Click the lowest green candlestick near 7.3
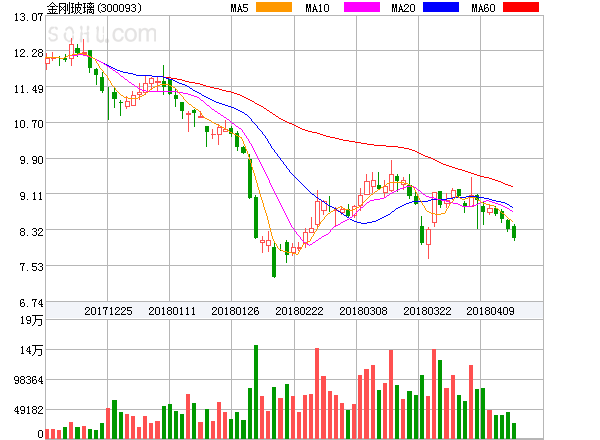Viewport: 600px width, 440px height. point(274,261)
